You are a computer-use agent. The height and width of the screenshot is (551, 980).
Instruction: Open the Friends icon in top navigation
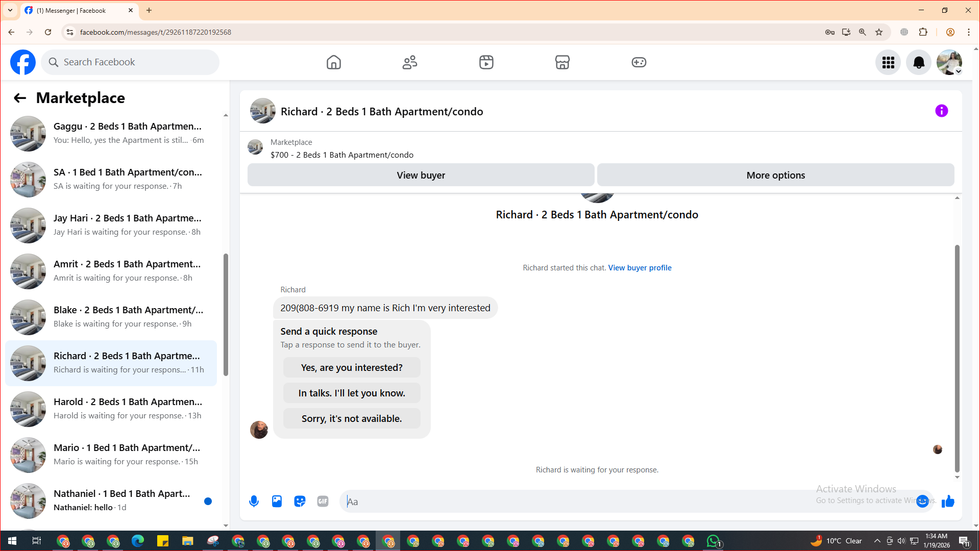(410, 62)
